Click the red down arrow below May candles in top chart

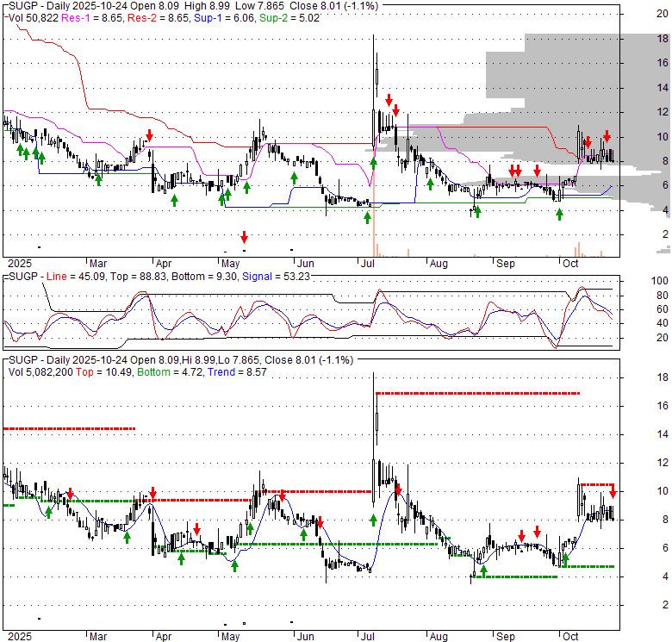[244, 236]
